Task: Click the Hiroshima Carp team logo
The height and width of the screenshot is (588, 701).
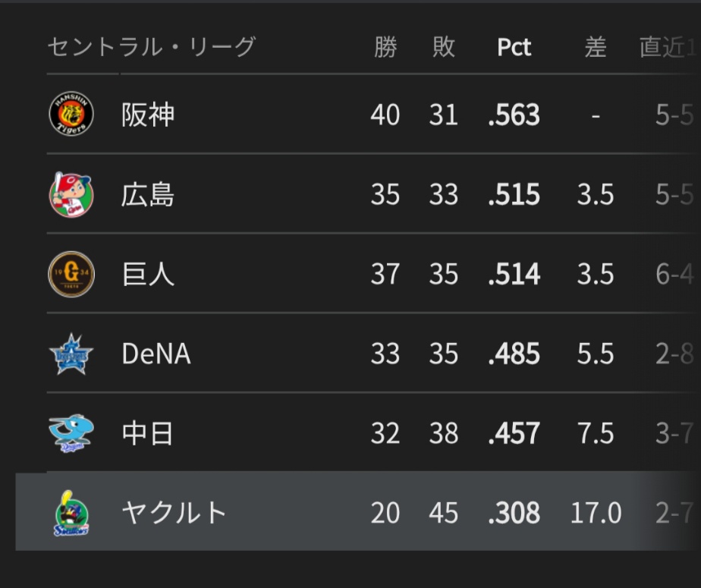Action: (x=71, y=195)
